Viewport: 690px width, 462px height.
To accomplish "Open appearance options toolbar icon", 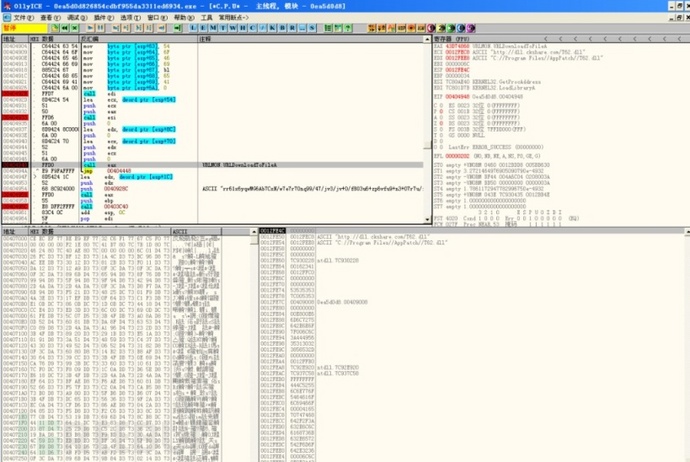I will (338, 28).
